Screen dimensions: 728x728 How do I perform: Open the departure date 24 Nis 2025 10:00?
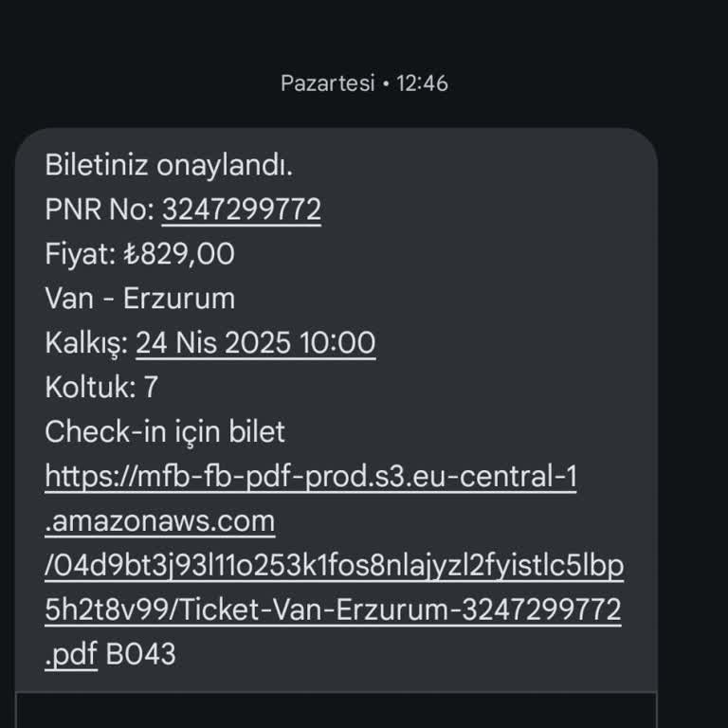[x=255, y=343]
